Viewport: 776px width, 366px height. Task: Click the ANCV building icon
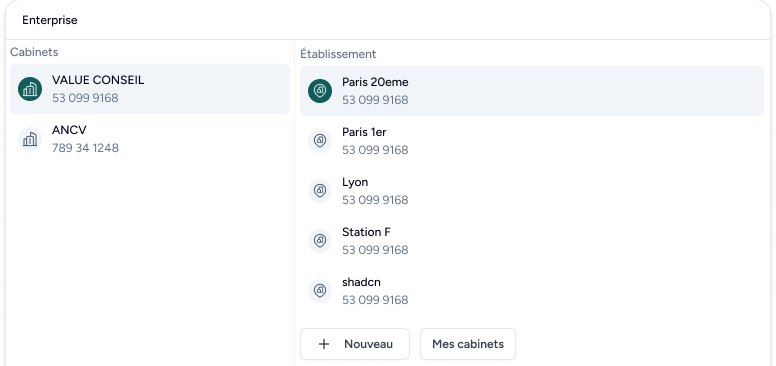[30, 139]
